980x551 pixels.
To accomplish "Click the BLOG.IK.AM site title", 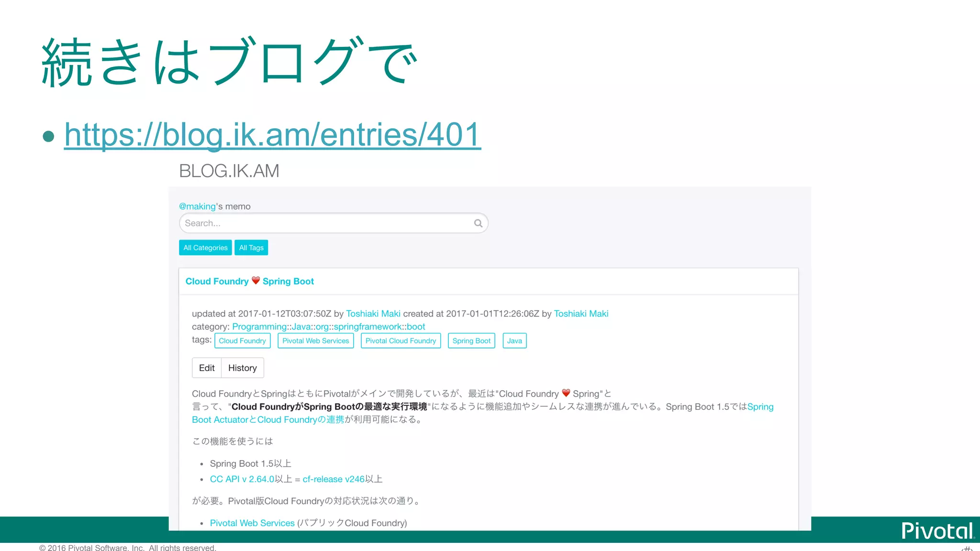I will tap(229, 171).
